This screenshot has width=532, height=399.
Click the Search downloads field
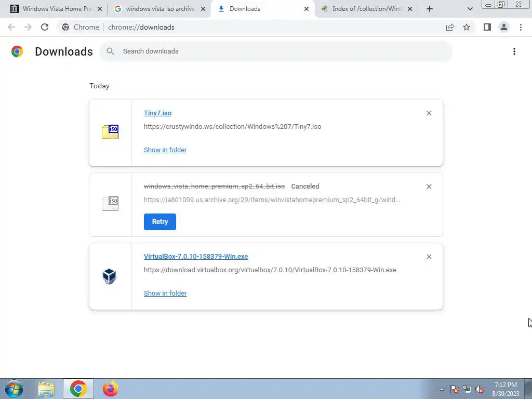point(276,51)
